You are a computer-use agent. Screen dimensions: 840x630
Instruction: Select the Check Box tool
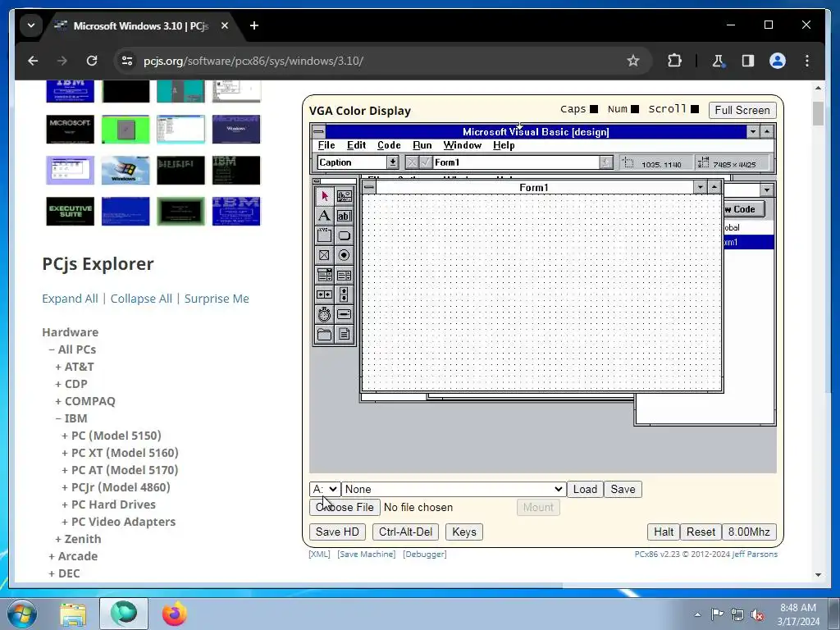point(324,256)
